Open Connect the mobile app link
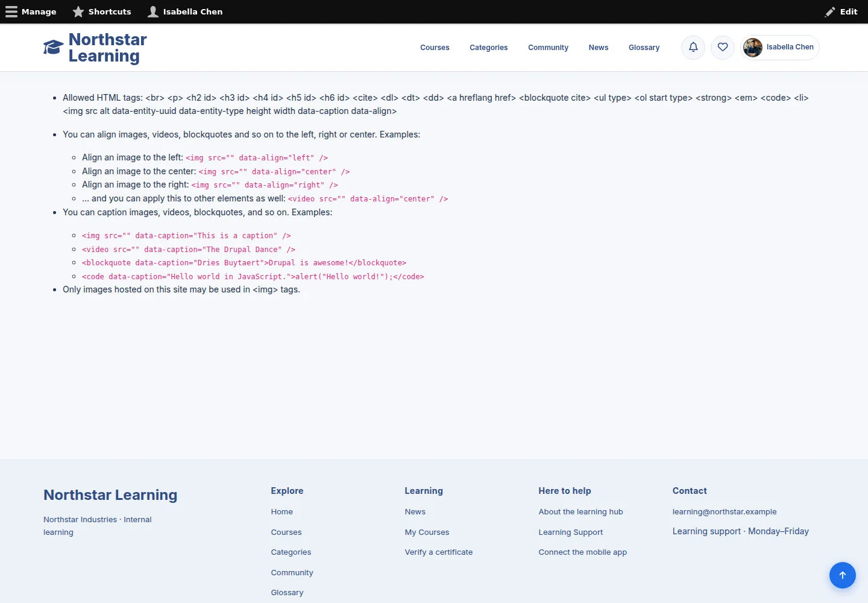868x603 pixels. pyautogui.click(x=582, y=552)
